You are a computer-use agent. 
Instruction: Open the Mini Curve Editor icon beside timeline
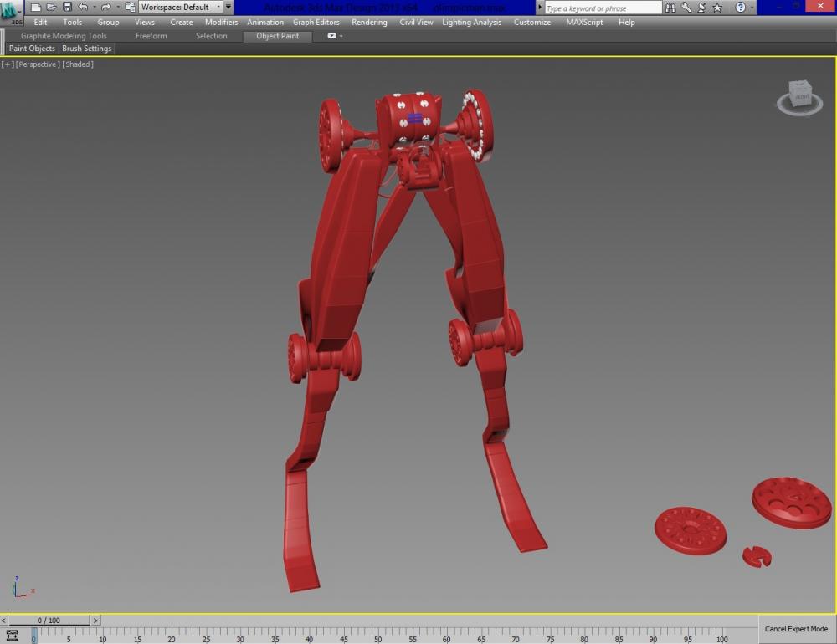coord(12,635)
